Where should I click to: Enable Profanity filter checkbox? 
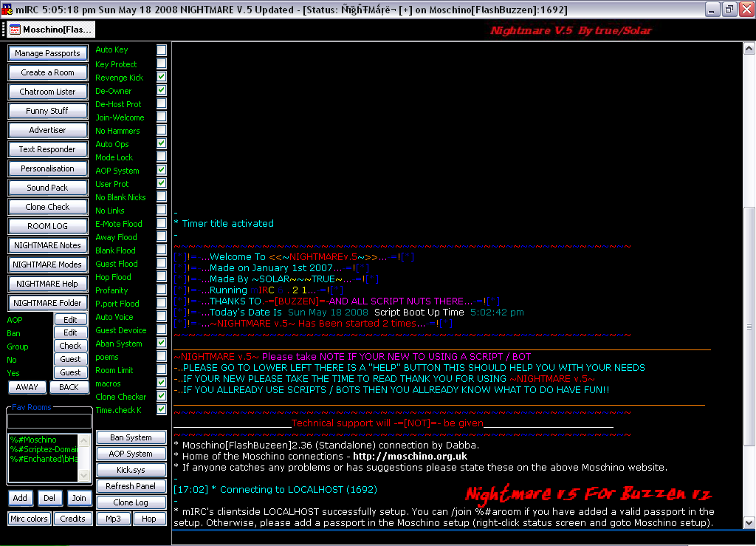coord(162,290)
